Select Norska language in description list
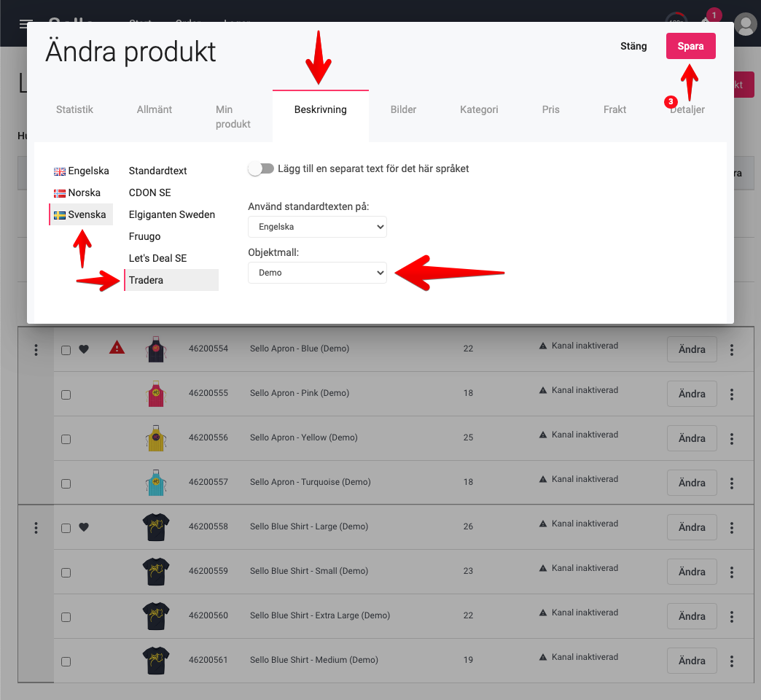The width and height of the screenshot is (761, 700). click(x=81, y=192)
